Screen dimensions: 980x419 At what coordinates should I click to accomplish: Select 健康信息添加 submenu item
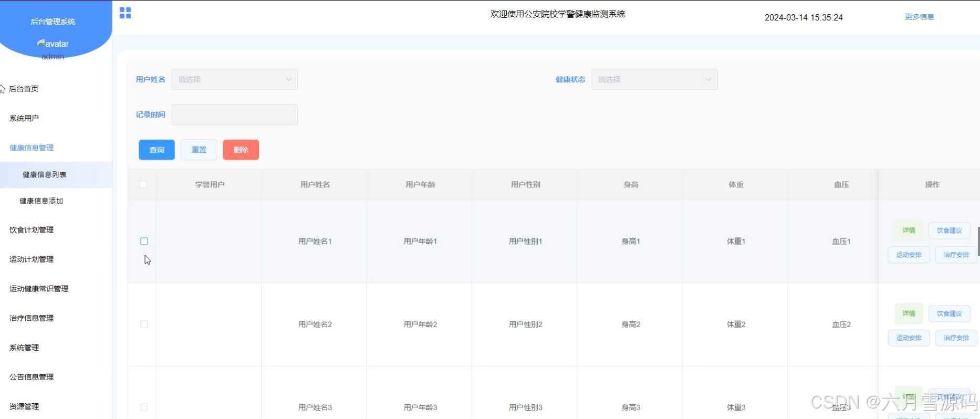41,201
